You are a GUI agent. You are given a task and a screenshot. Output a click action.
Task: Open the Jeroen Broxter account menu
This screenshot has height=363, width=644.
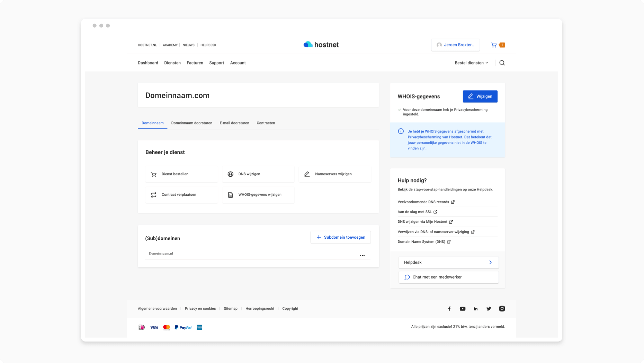tap(455, 45)
